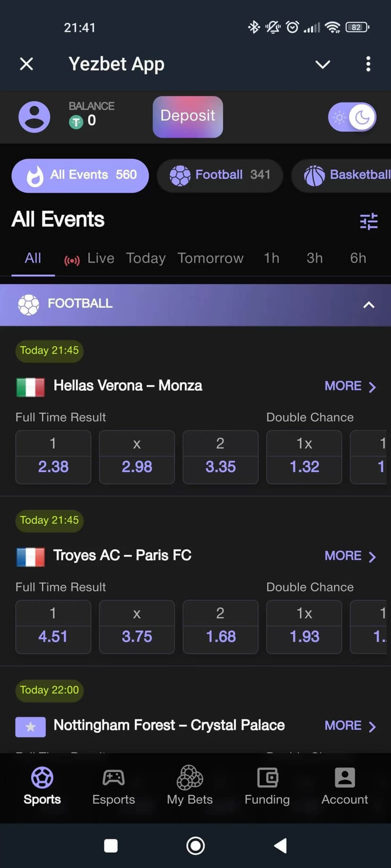Open the My Bets section
391x868 pixels.
click(x=190, y=787)
